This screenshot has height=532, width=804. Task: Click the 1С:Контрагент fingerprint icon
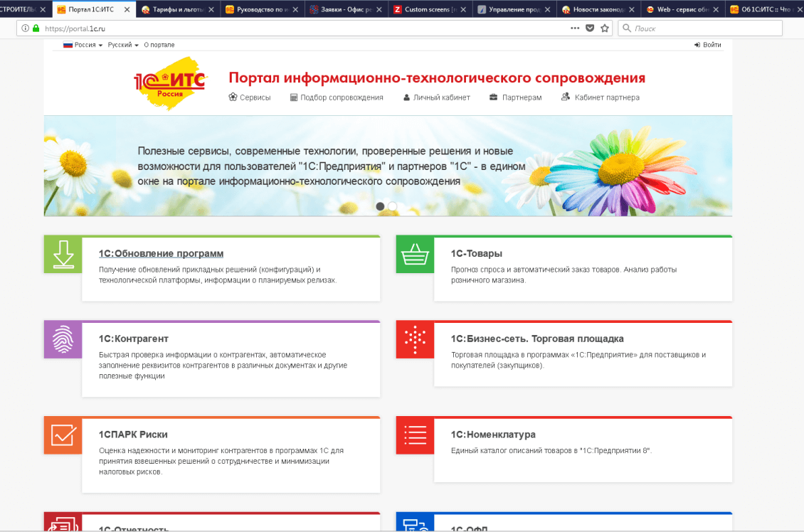pyautogui.click(x=63, y=339)
